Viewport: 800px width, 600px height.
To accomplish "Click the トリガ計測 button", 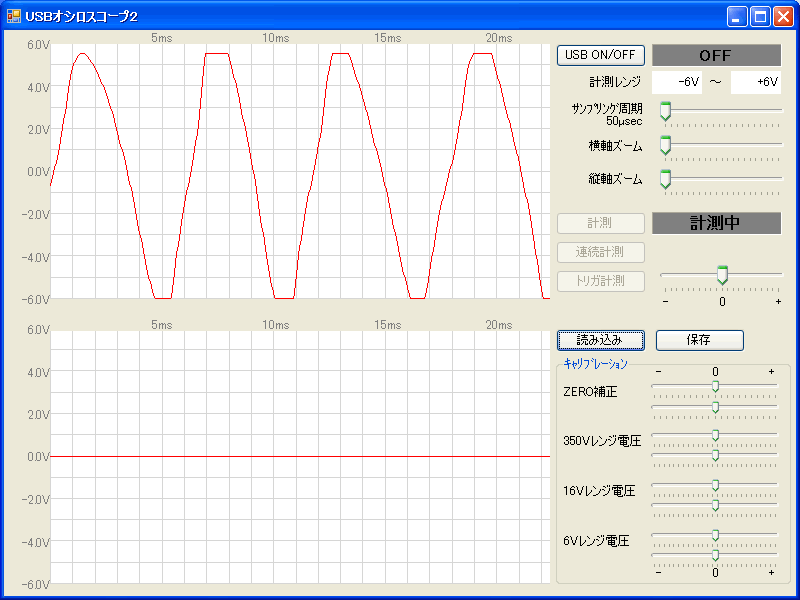I will [x=601, y=281].
